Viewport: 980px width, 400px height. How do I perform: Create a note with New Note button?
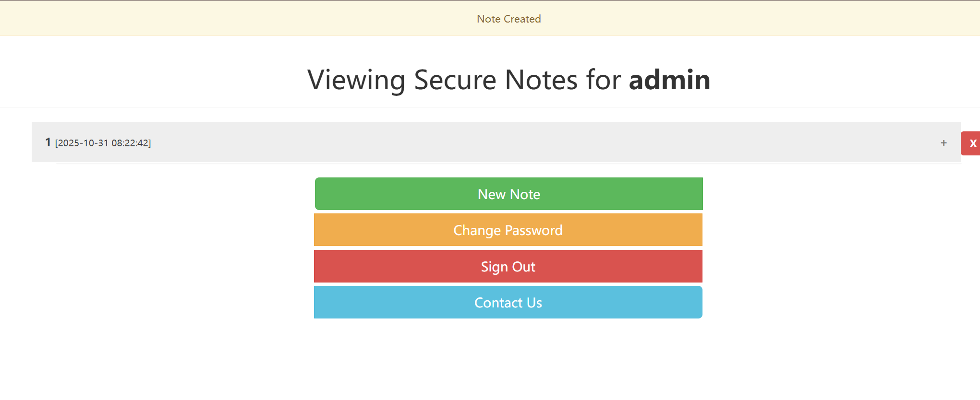click(508, 194)
